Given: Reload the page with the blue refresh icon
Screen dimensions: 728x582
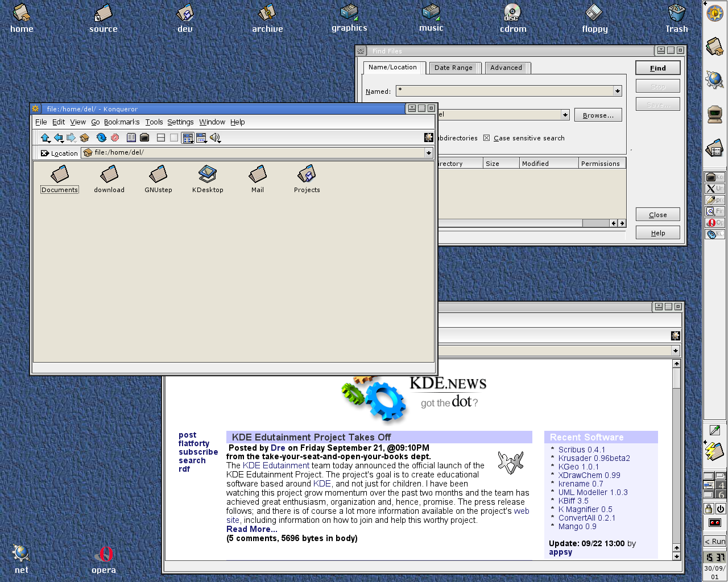Looking at the screenshot, I should [x=101, y=138].
